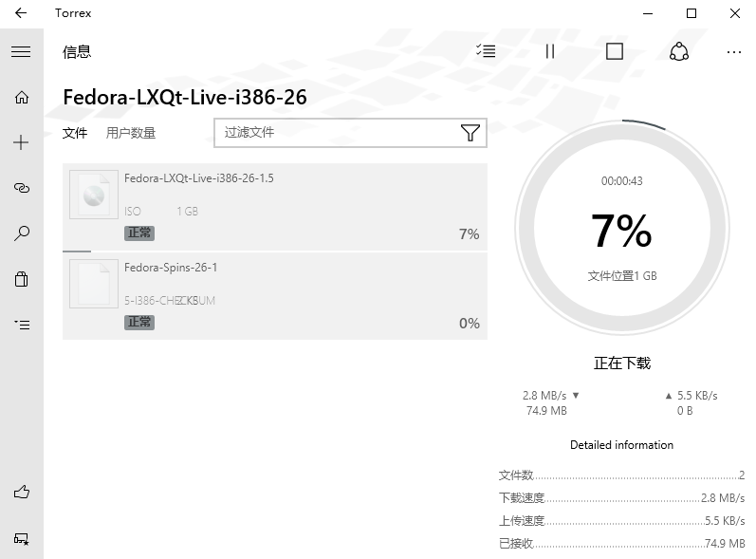Screen dimensions: 756x559
Task: Go to the Home page icon
Action: 21,97
